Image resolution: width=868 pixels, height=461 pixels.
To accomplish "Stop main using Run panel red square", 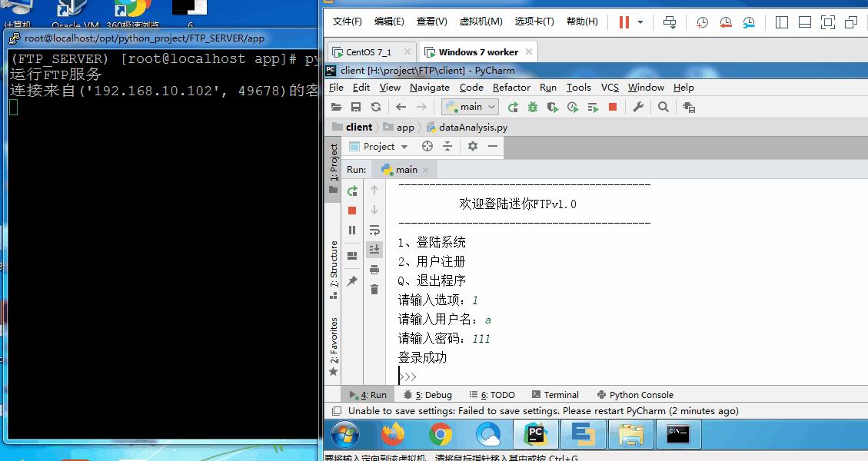I will pyautogui.click(x=352, y=211).
